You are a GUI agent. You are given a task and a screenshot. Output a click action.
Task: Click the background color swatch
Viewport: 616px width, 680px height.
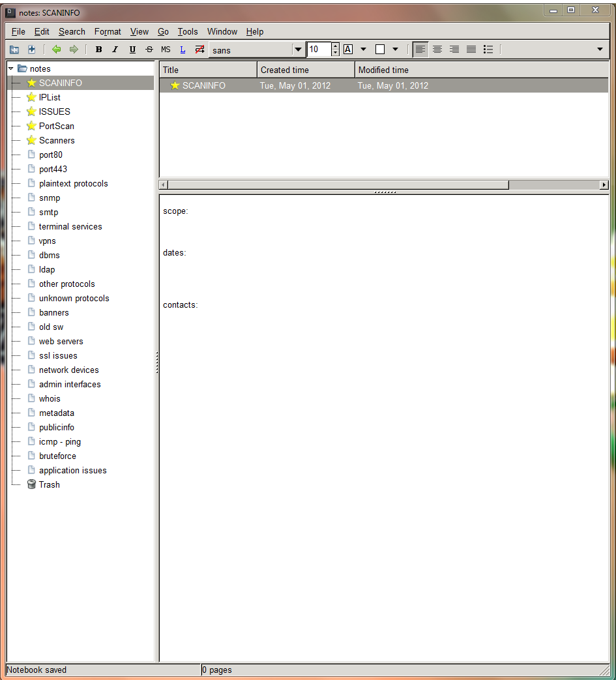pyautogui.click(x=380, y=50)
